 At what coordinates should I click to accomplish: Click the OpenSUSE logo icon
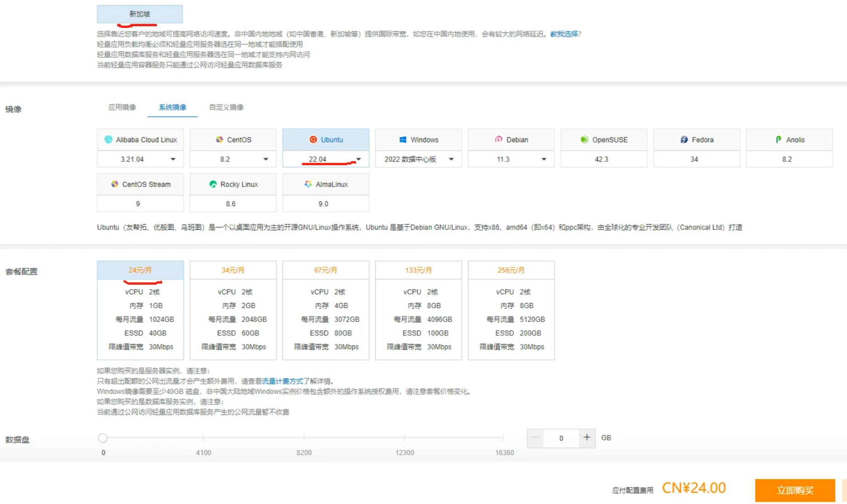click(584, 139)
